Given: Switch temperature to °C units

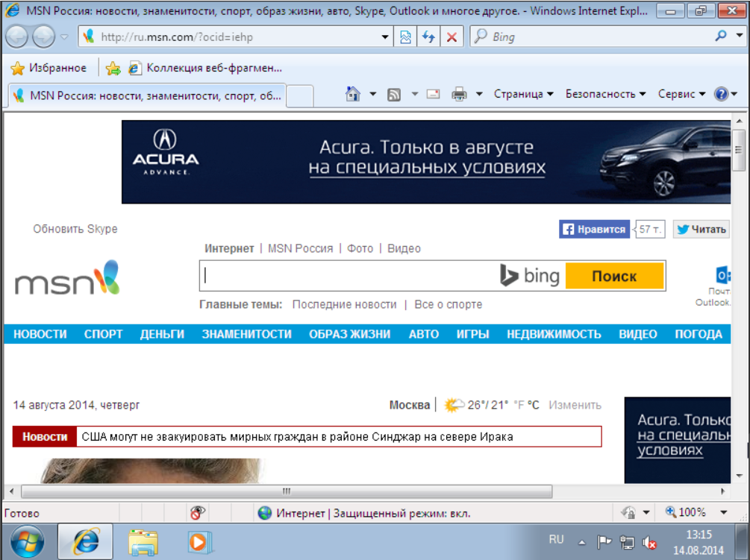Looking at the screenshot, I should pos(534,405).
